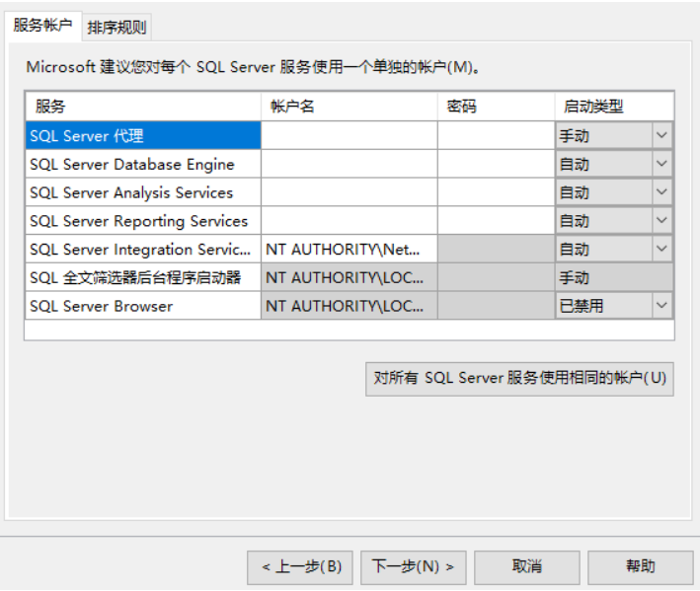Image resolution: width=700 pixels, height=591 pixels.
Task: Click NT AUTHORITY\LOC... account for SQL Server Browser
Action: tap(350, 306)
